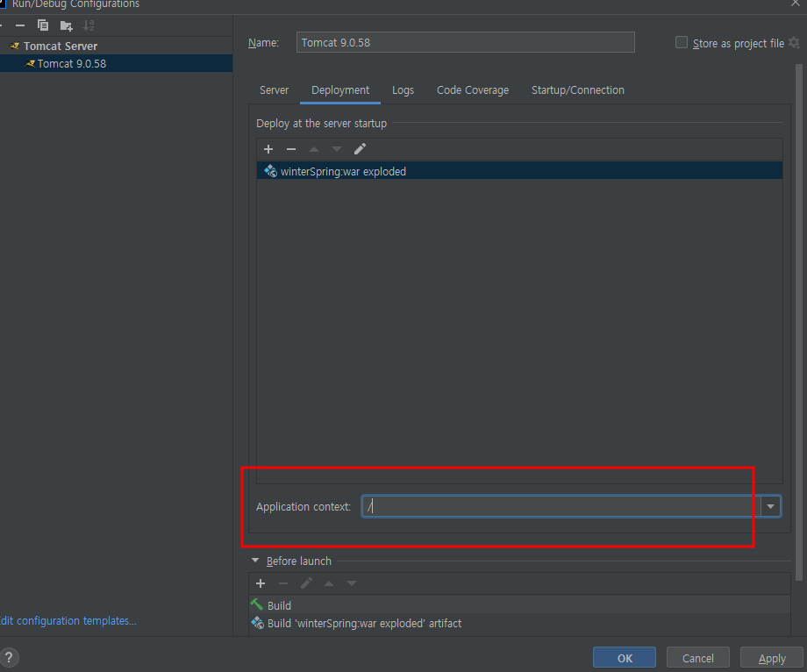The height and width of the screenshot is (672, 807).
Task: Switch to the Server tab
Action: click(x=274, y=90)
